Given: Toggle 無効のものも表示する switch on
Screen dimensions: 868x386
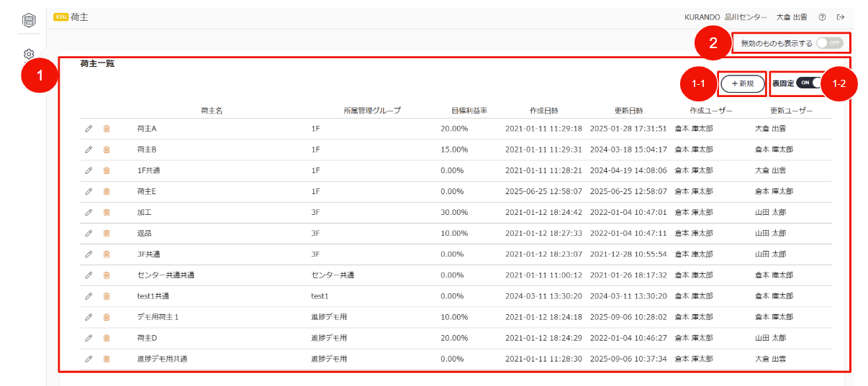Looking at the screenshot, I should [829, 43].
